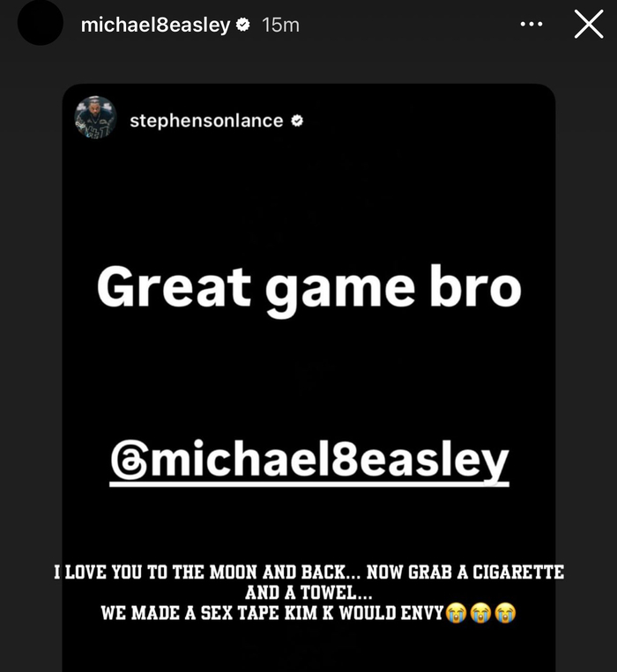Open the reshared story card's black background
Screen dimensions: 617x672
tap(308, 377)
